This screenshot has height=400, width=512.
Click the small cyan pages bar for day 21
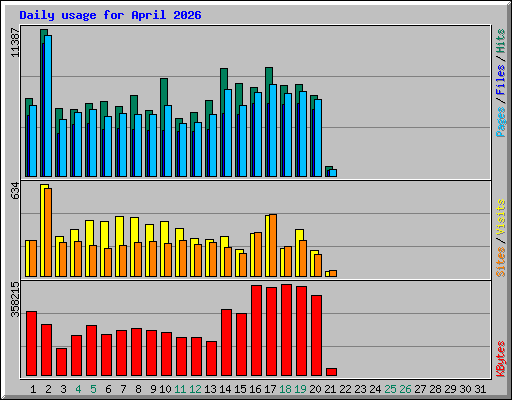(333, 173)
